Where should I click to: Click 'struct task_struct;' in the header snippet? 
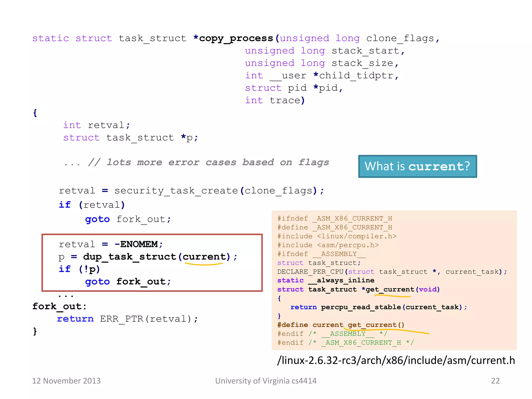click(319, 263)
